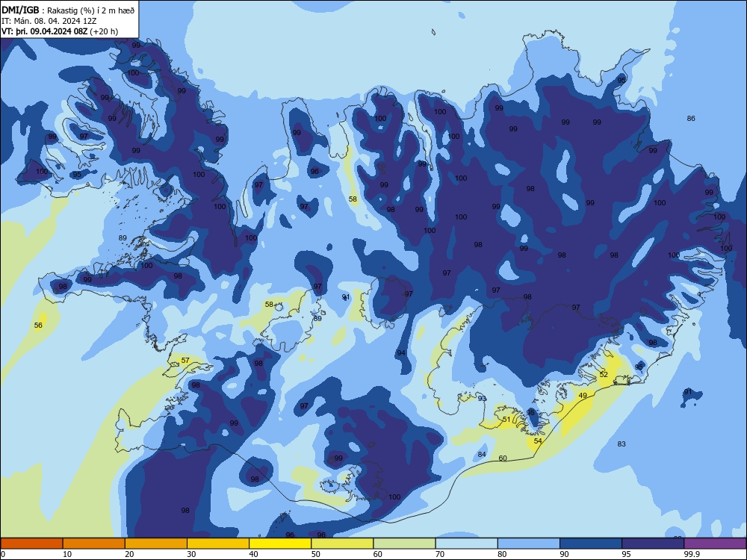Click the legend scale label '40'
Screen dimensions: 747x560
(x=254, y=554)
